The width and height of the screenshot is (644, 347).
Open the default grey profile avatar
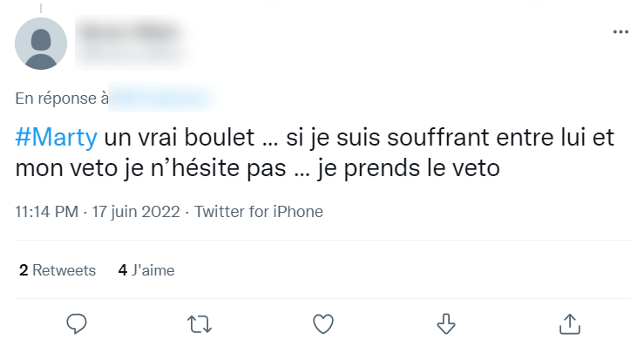(41, 44)
